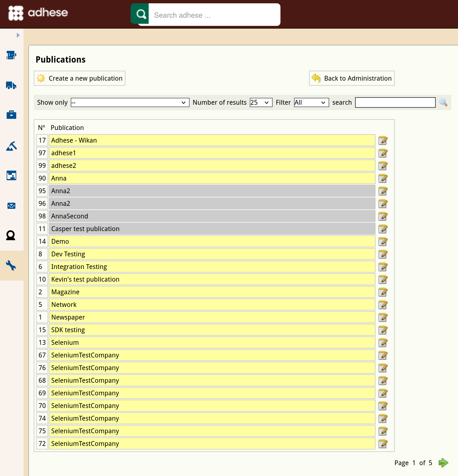The width and height of the screenshot is (458, 476).
Task: Expand the sidebar with the triangle arrow
Action: pyautogui.click(x=18, y=35)
